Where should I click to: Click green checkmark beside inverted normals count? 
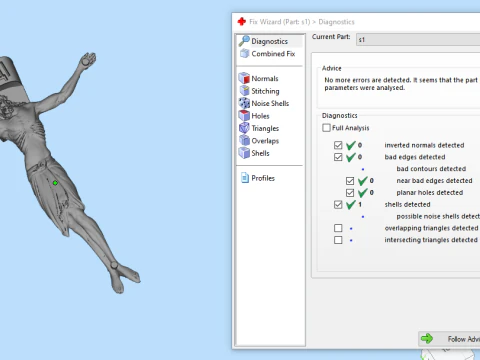351,145
